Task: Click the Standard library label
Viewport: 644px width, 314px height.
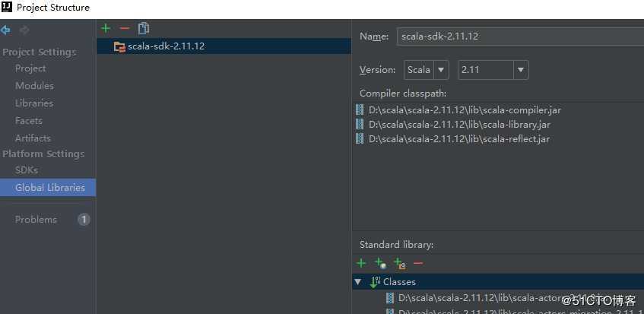Action: tap(396, 245)
